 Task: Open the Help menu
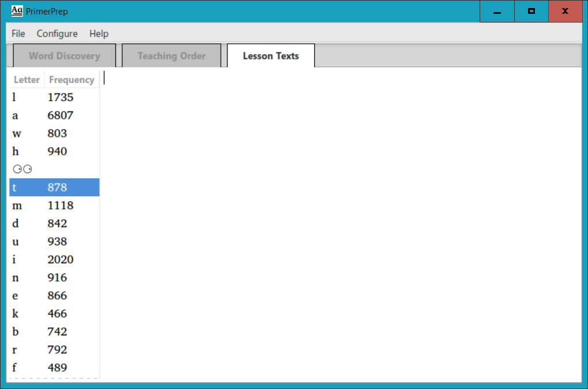click(x=99, y=33)
